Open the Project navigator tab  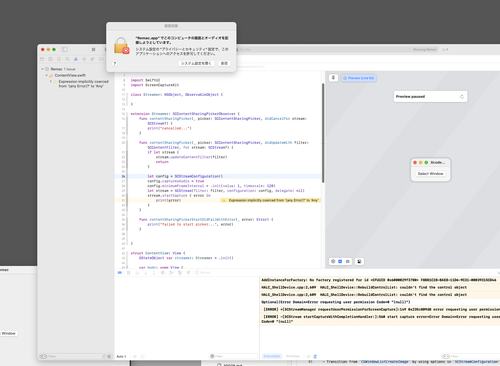click(x=42, y=59)
